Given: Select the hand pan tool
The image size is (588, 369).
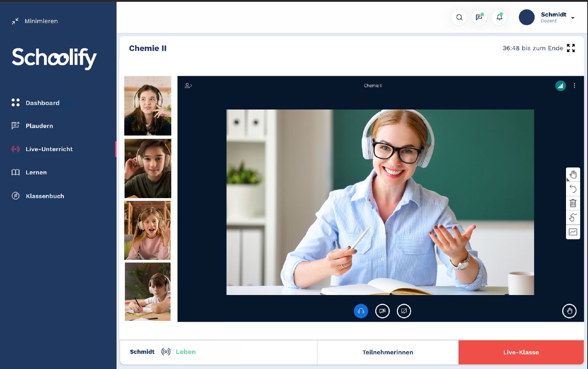Looking at the screenshot, I should tap(573, 175).
